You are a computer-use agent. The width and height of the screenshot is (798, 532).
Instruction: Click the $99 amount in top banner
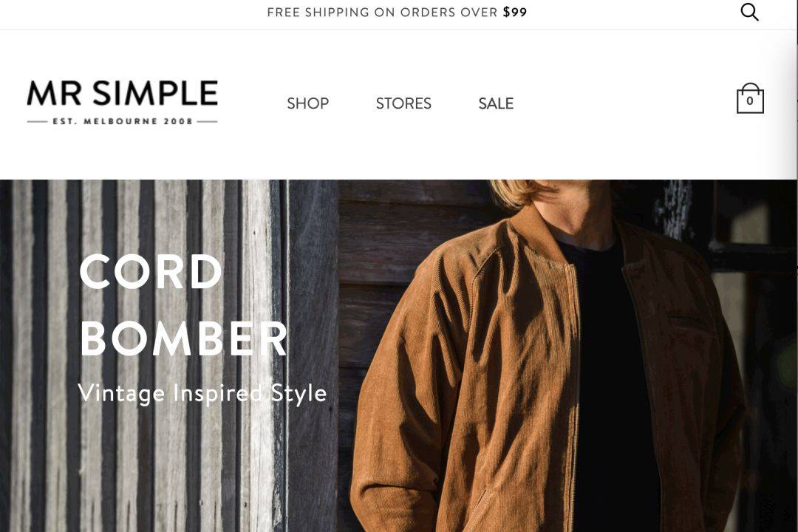click(x=515, y=13)
